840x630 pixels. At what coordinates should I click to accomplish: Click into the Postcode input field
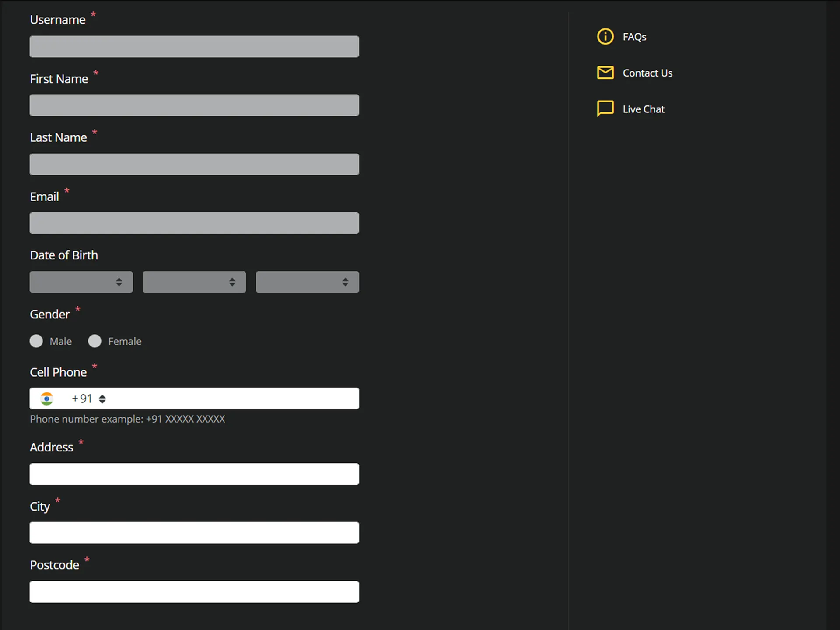click(x=194, y=592)
